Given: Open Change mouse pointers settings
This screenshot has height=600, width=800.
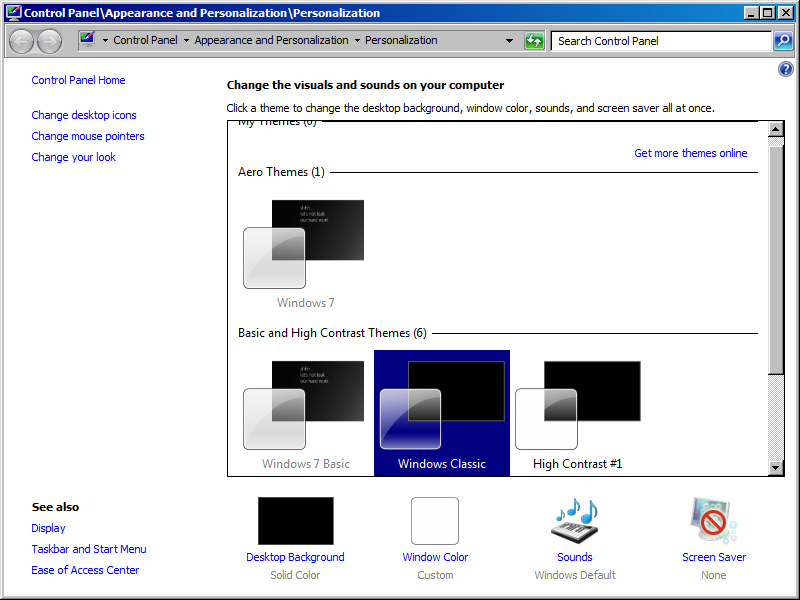Looking at the screenshot, I should (87, 135).
